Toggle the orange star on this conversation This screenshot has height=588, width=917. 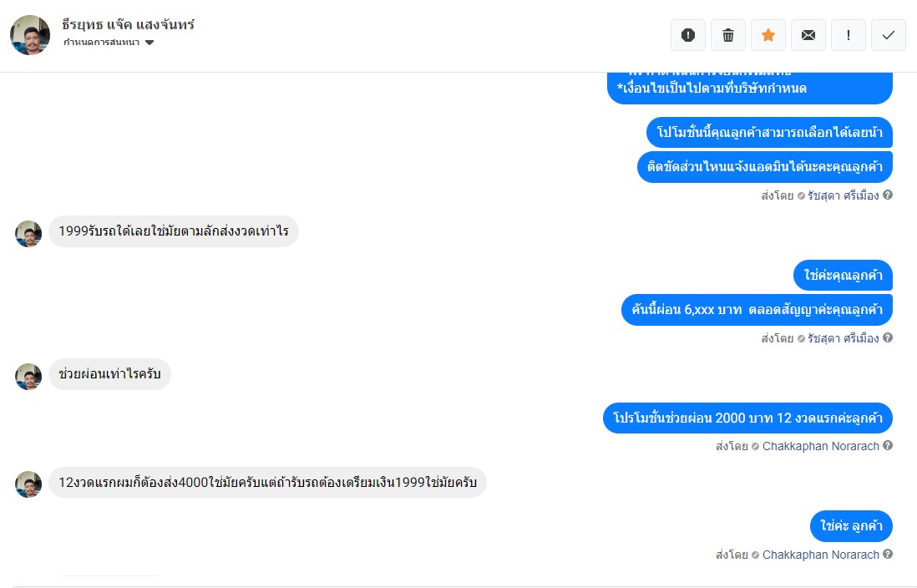pyautogui.click(x=768, y=35)
